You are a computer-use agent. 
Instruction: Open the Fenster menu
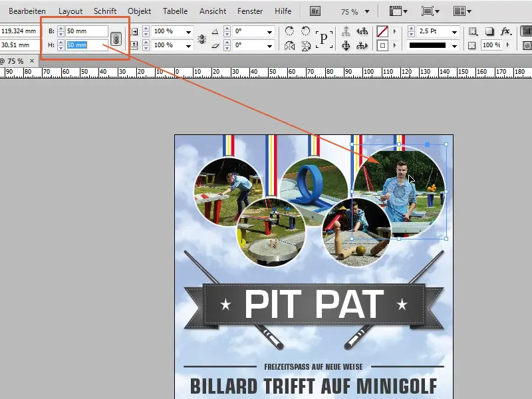249,11
